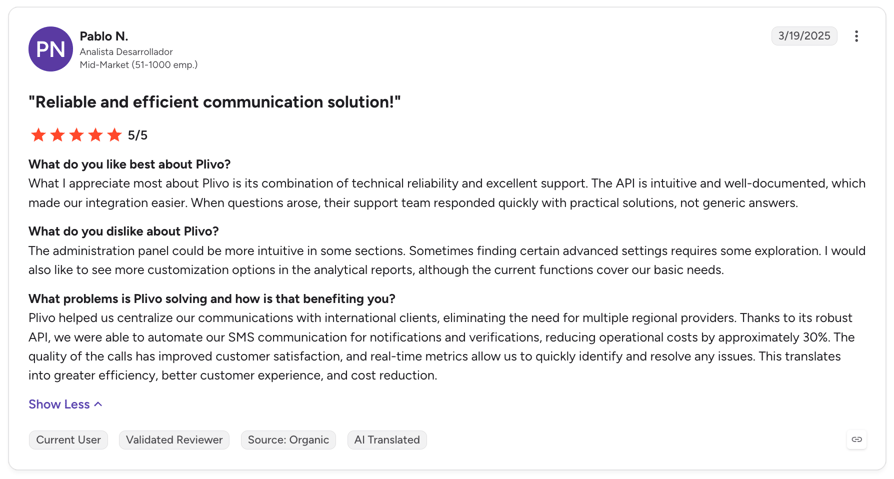
Task: Click the 3/19/2025 date badge
Action: pos(804,36)
